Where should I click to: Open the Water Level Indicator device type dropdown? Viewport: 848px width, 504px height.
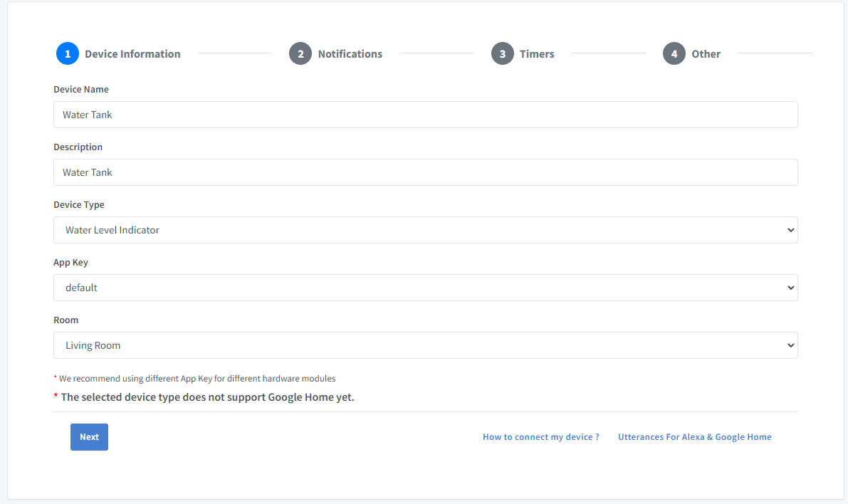pos(425,230)
